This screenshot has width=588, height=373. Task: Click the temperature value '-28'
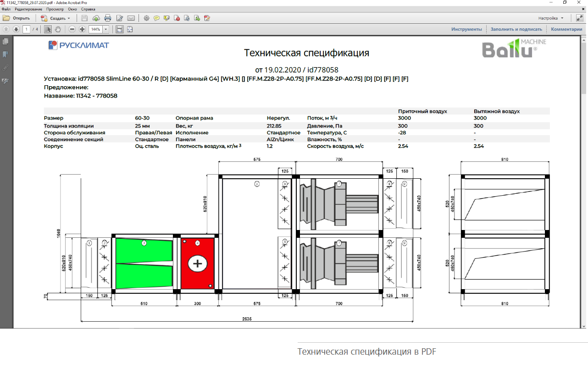[402, 132]
